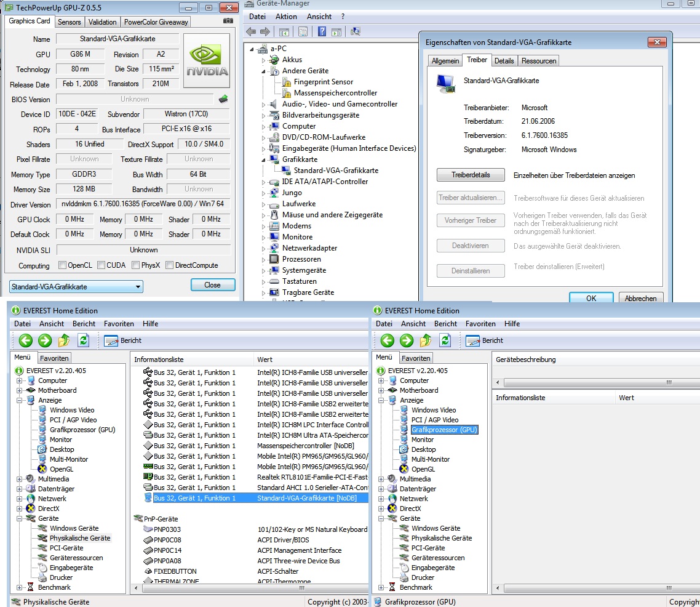Click the bottom horizontal scrollbar in right EVEREST
Image resolution: width=700 pixels, height=607 pixels.
[597, 589]
